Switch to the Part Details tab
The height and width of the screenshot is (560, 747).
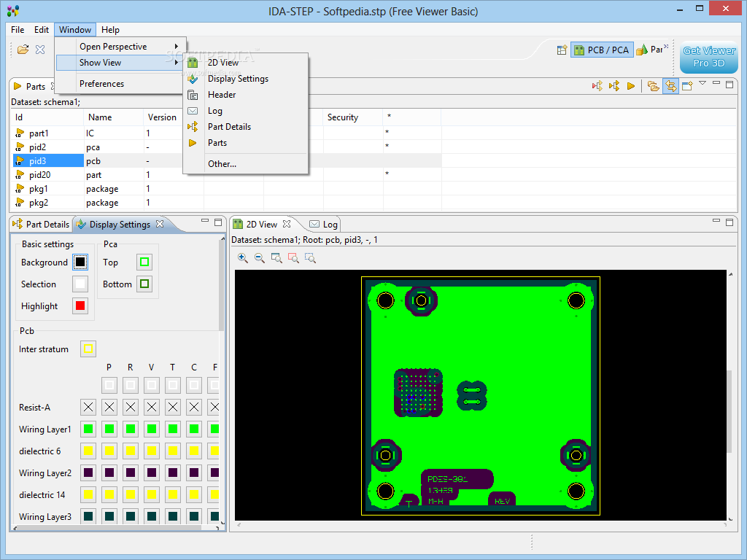[x=42, y=224]
